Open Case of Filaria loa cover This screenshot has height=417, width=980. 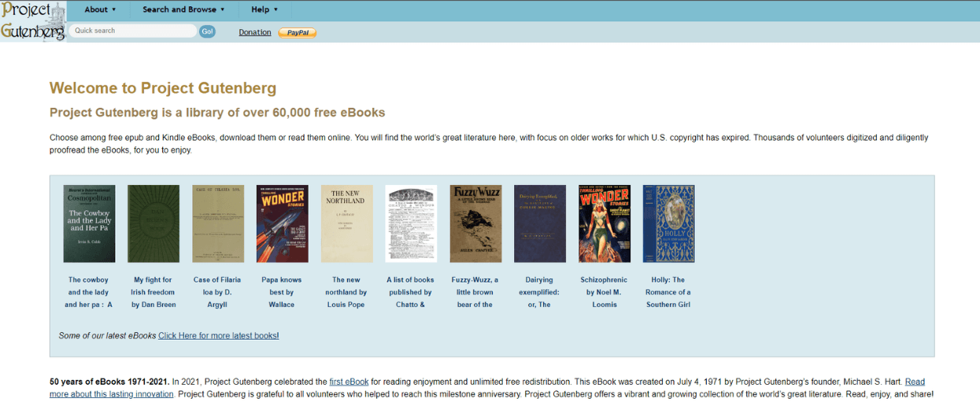(218, 223)
